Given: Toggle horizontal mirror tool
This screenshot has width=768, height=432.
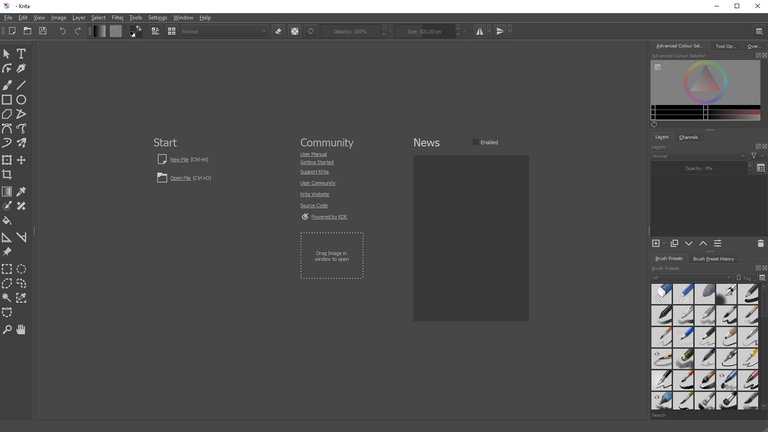Looking at the screenshot, I should click(480, 31).
